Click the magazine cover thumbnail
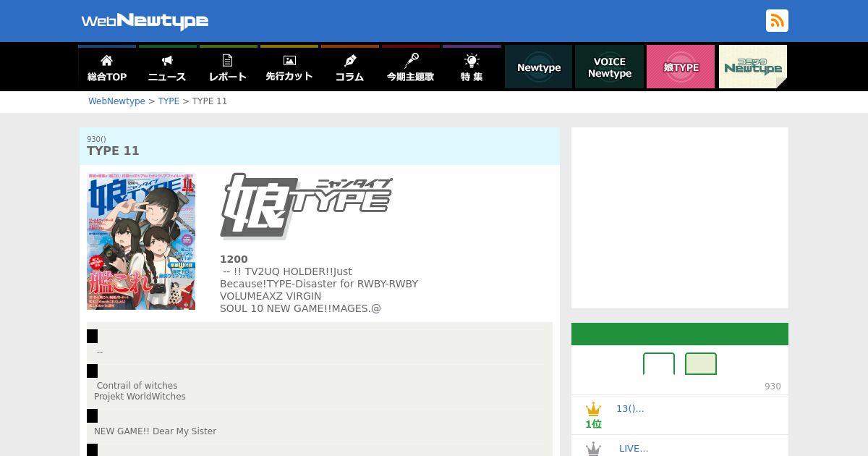The width and height of the screenshot is (868, 456). point(141,241)
